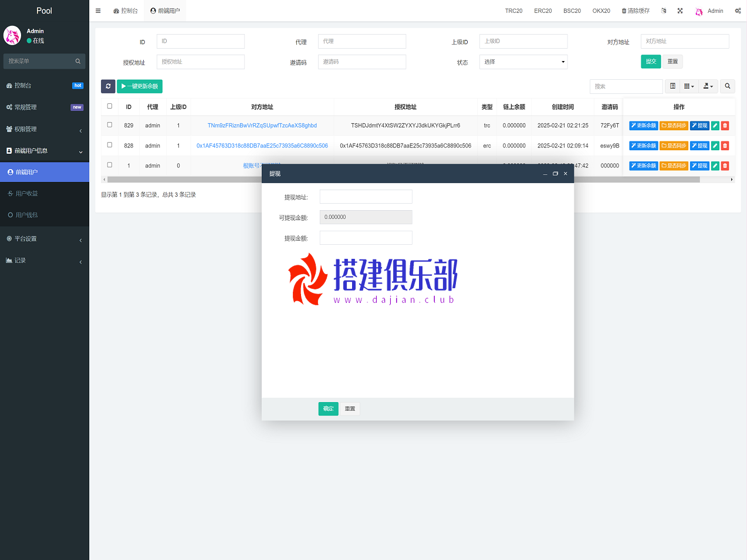
Task: Click 更新余额 button for row 828
Action: (x=644, y=146)
